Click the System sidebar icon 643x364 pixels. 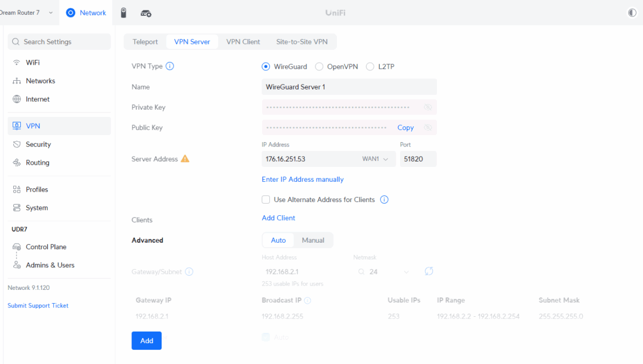tap(17, 208)
